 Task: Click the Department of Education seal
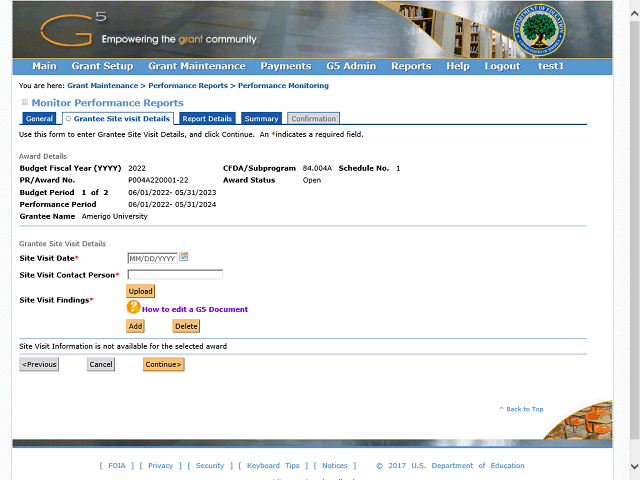point(539,30)
